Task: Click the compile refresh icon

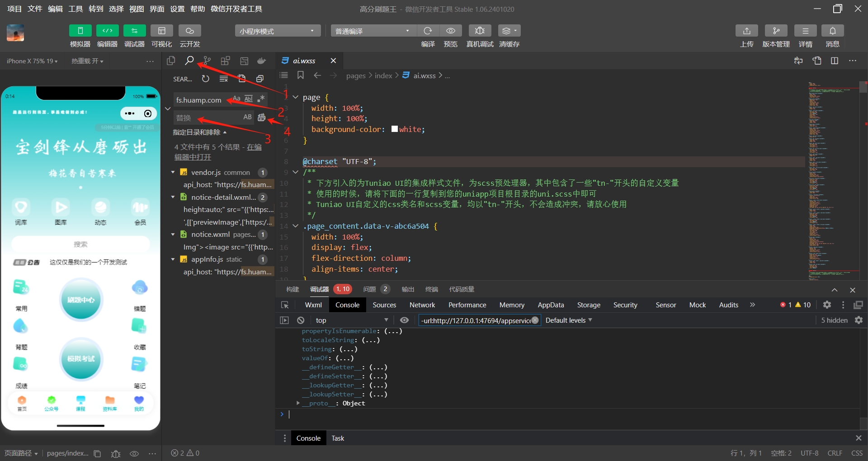Action: click(x=428, y=31)
